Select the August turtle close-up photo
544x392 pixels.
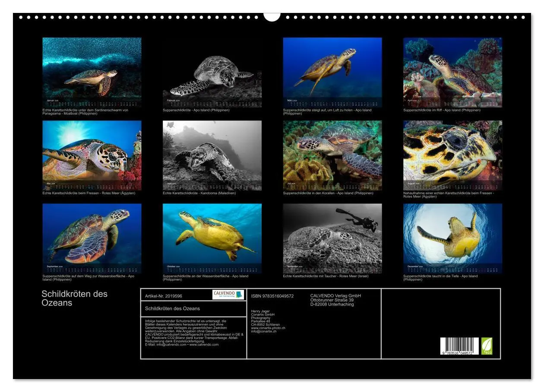point(452,155)
